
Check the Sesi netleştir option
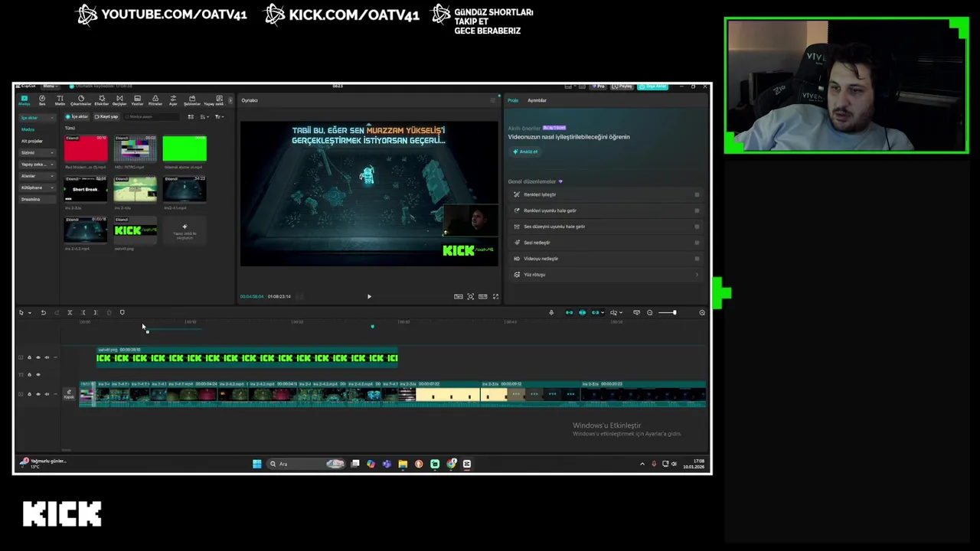tap(697, 243)
